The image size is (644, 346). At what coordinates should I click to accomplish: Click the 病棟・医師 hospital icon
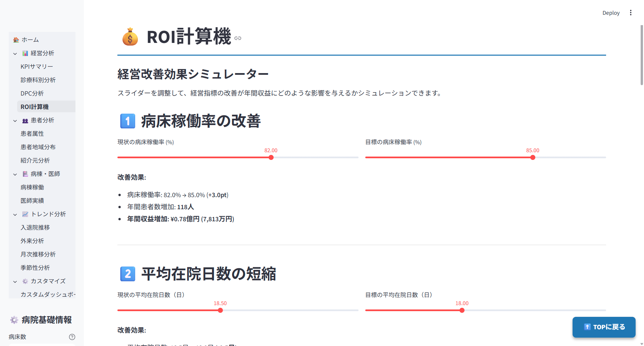coord(25,174)
